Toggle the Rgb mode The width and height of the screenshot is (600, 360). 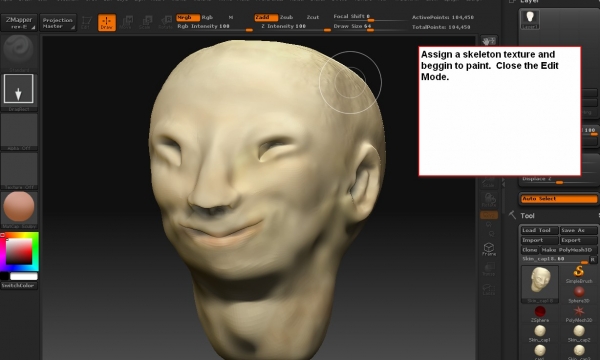207,18
